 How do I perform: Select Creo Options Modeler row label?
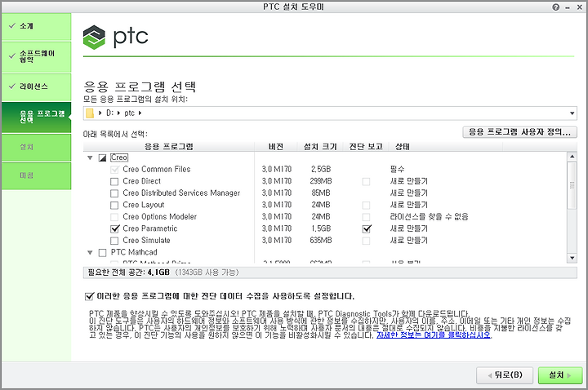160,217
